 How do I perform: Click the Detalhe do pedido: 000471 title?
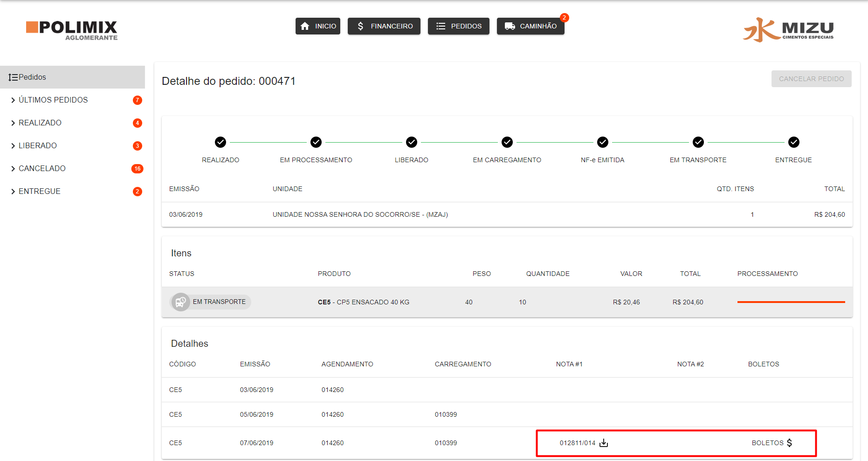pyautogui.click(x=229, y=81)
